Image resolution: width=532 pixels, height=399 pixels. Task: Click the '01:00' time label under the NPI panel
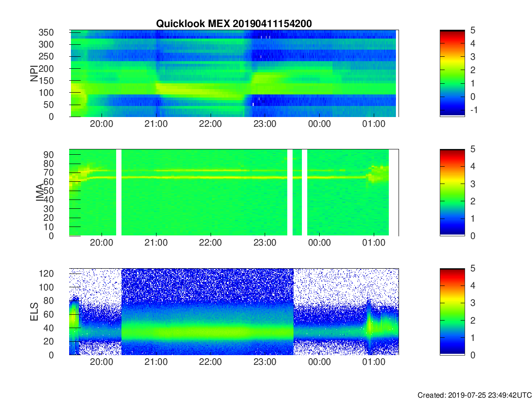374,125
